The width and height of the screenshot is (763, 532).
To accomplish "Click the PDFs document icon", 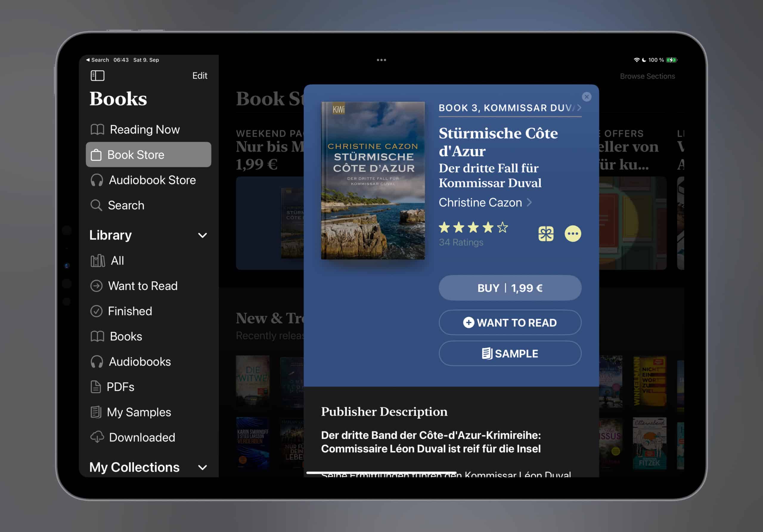I will [x=96, y=387].
